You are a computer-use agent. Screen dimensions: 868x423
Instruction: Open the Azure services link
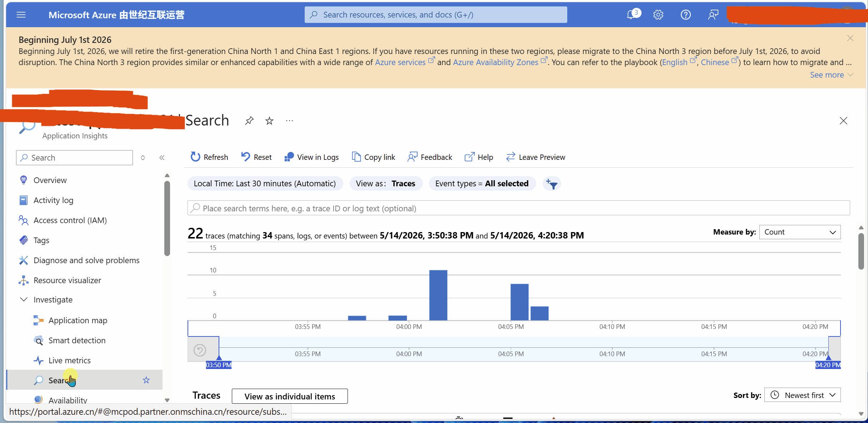pos(400,62)
